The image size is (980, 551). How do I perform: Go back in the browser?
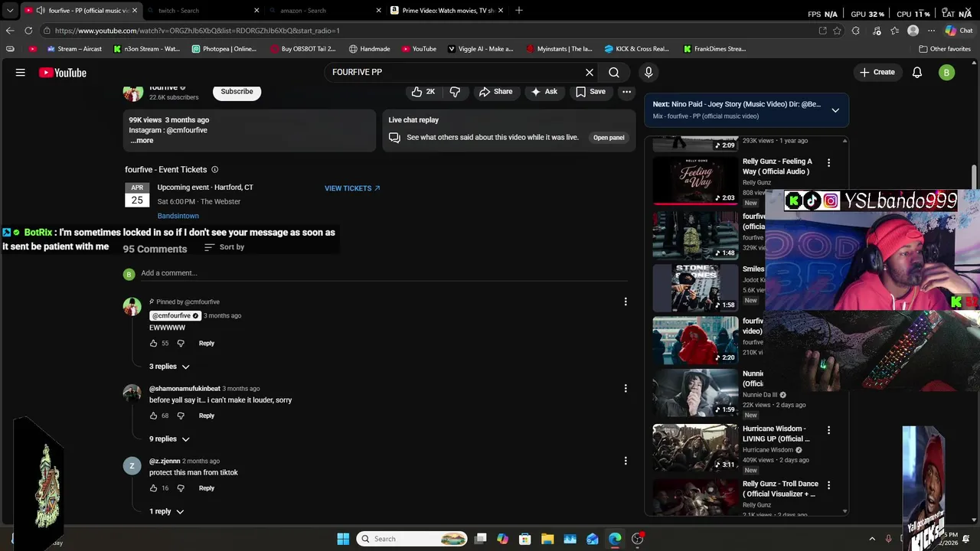click(10, 31)
